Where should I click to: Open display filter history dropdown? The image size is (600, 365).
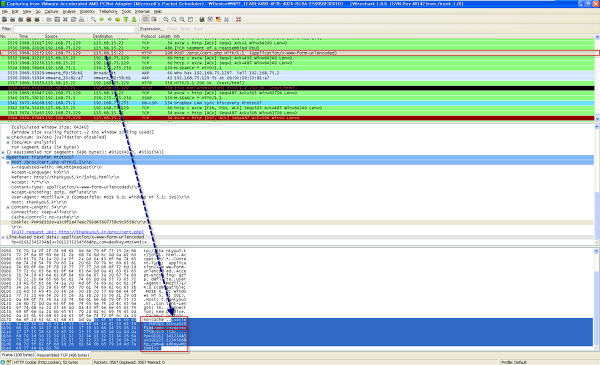135,29
